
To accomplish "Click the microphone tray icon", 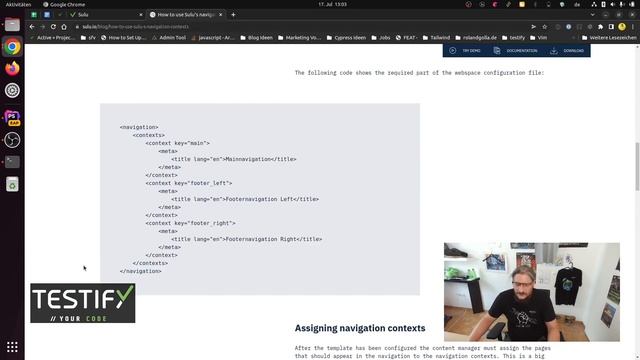I will (621, 4).
